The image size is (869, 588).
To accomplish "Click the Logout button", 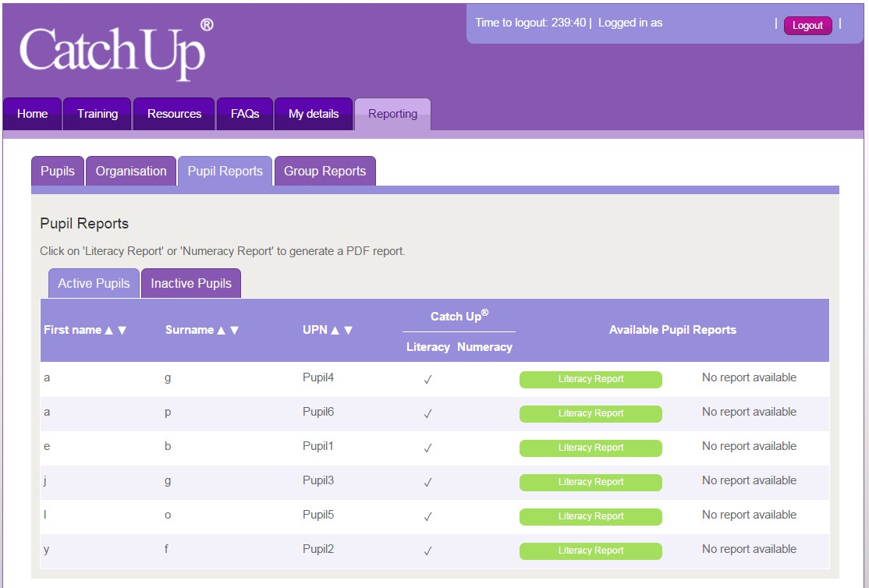I will [x=807, y=26].
